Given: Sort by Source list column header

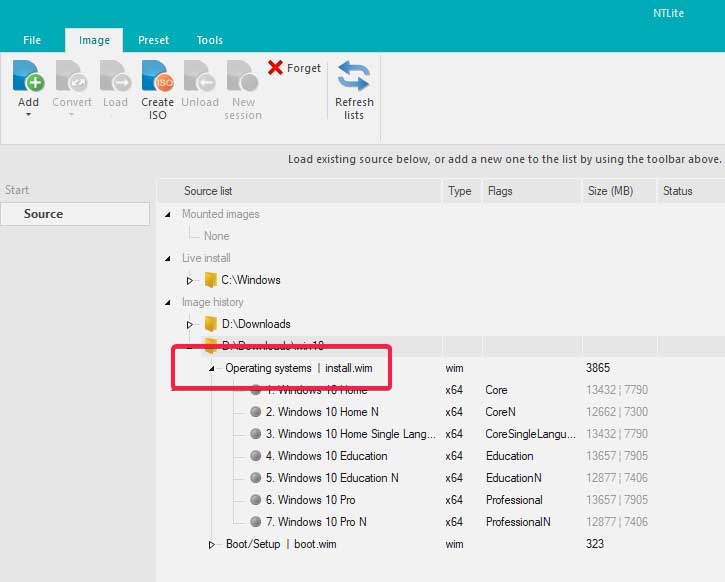Looking at the screenshot, I should (x=300, y=191).
